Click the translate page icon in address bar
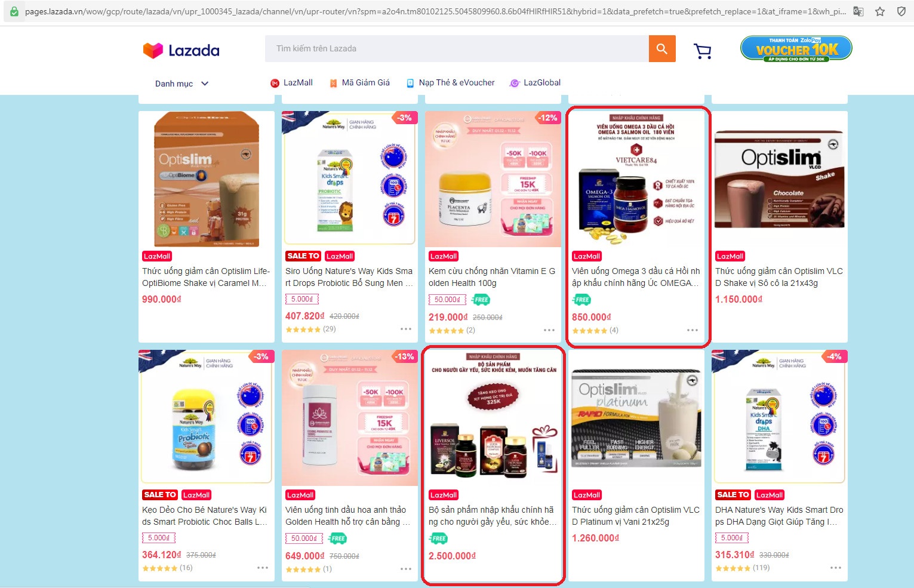The height and width of the screenshot is (588, 914). pyautogui.click(x=858, y=11)
